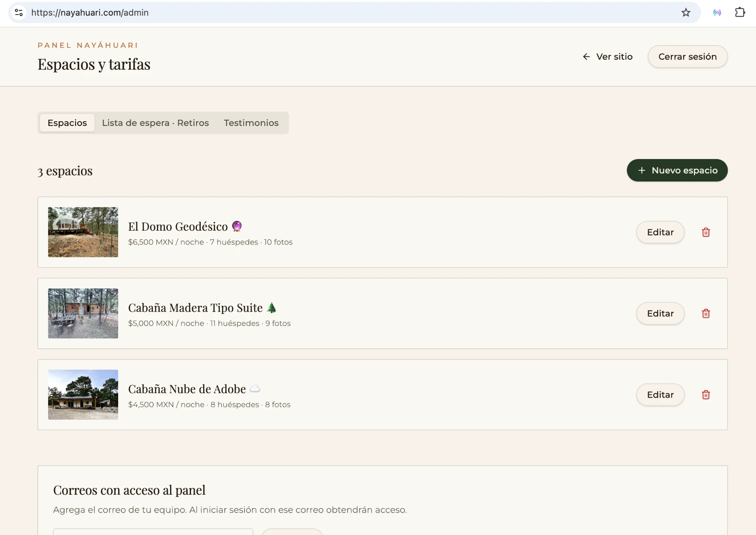Open El Domo Geodésico thumbnail photo
Image resolution: width=756 pixels, height=535 pixels.
pyautogui.click(x=83, y=232)
